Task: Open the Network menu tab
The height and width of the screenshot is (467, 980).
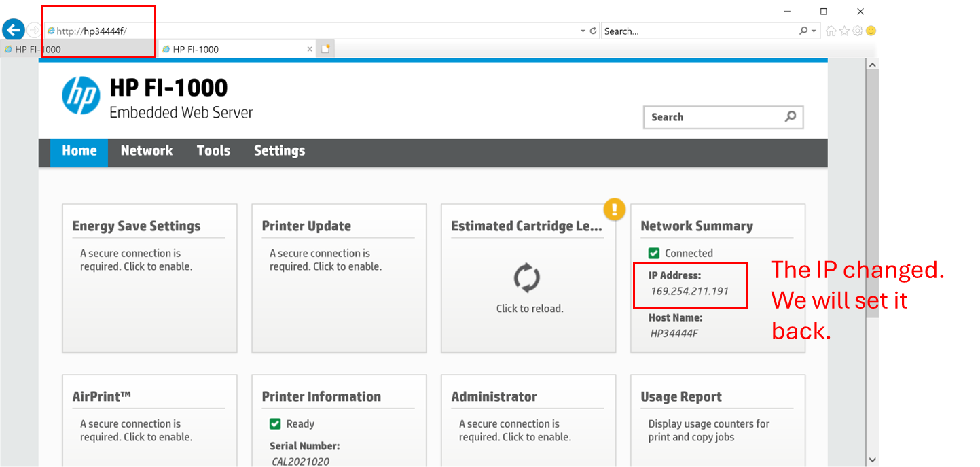Action: 147,151
